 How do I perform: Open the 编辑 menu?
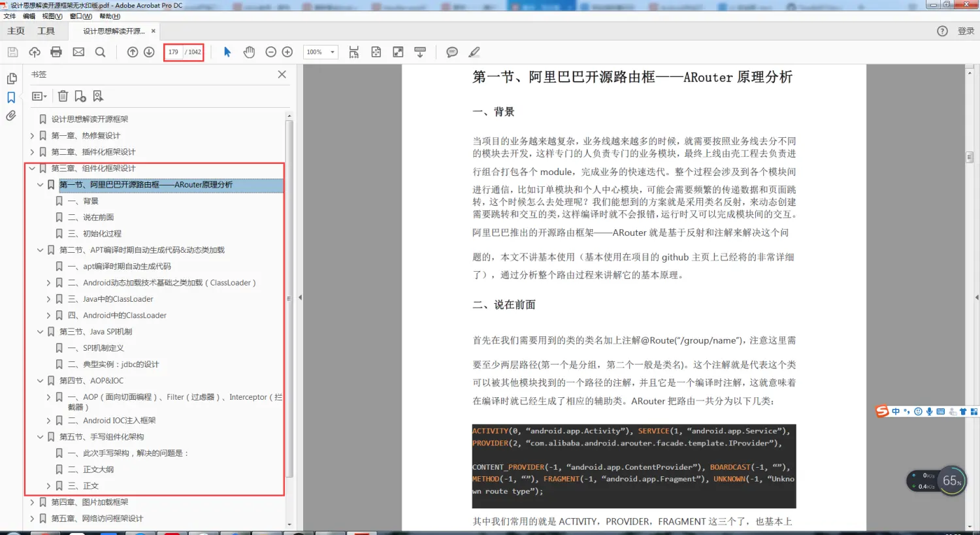[x=29, y=16]
